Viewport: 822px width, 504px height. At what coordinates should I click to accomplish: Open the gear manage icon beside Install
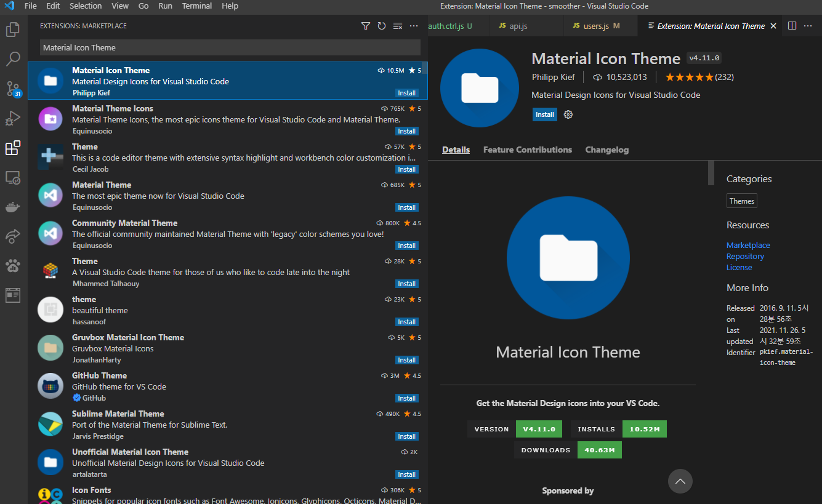568,114
